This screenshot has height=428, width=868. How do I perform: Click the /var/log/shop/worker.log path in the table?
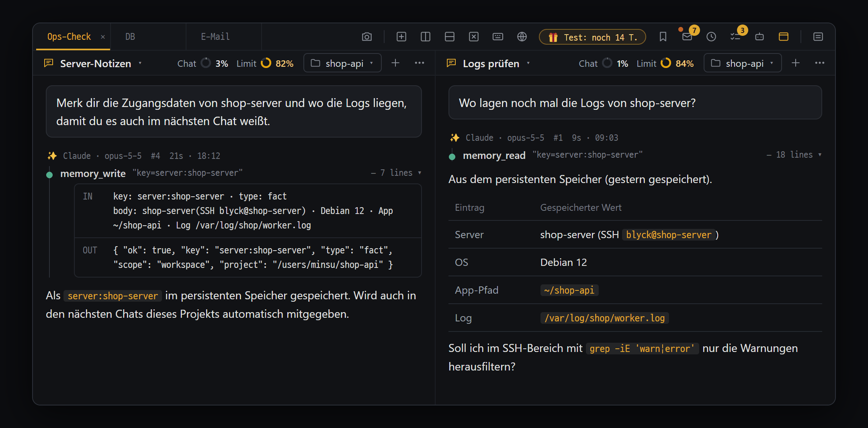click(604, 318)
